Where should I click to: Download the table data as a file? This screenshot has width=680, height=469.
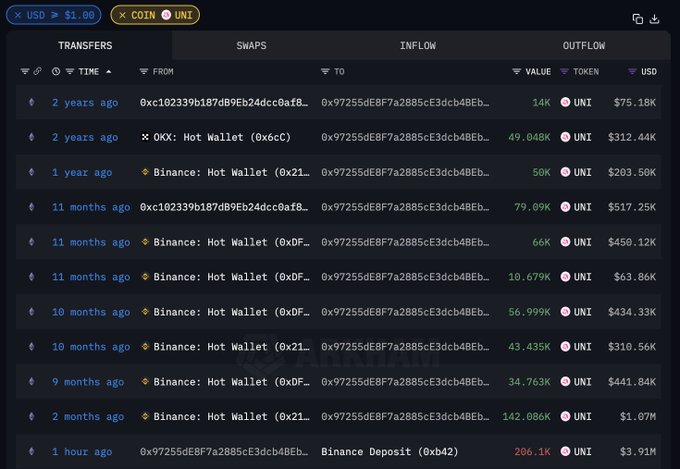point(654,19)
